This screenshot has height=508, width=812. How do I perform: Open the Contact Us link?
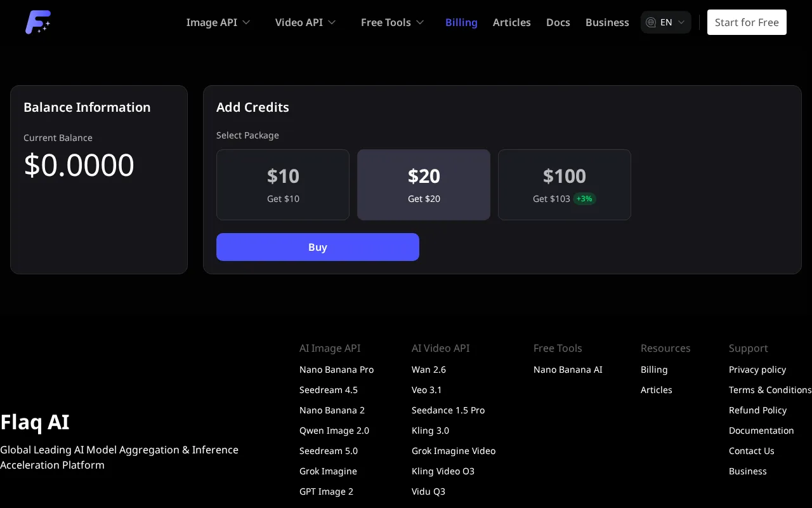point(752,451)
